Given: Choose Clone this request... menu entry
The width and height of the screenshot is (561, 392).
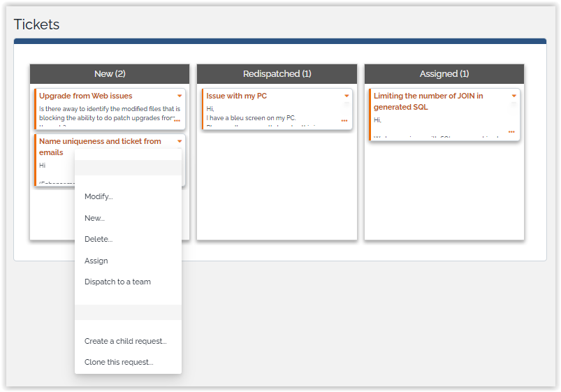Looking at the screenshot, I should pos(119,362).
